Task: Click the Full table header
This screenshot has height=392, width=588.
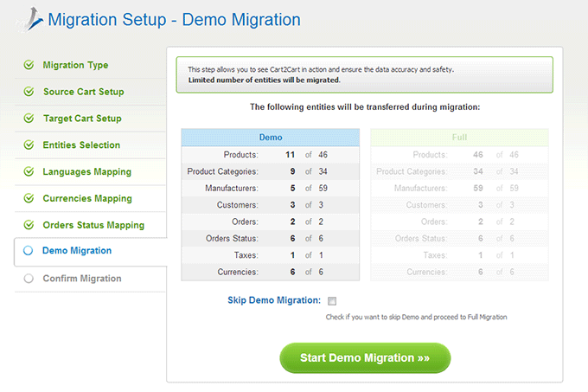Action: pos(459,138)
